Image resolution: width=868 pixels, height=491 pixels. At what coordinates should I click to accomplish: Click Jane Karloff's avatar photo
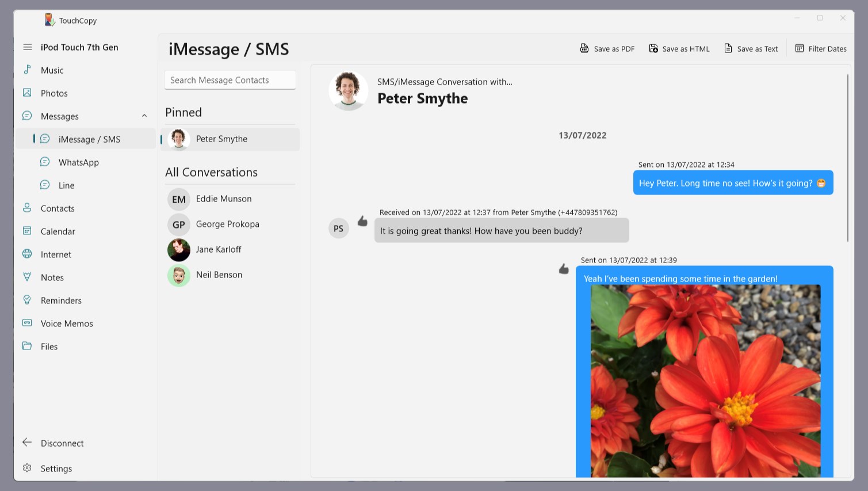[x=179, y=250]
